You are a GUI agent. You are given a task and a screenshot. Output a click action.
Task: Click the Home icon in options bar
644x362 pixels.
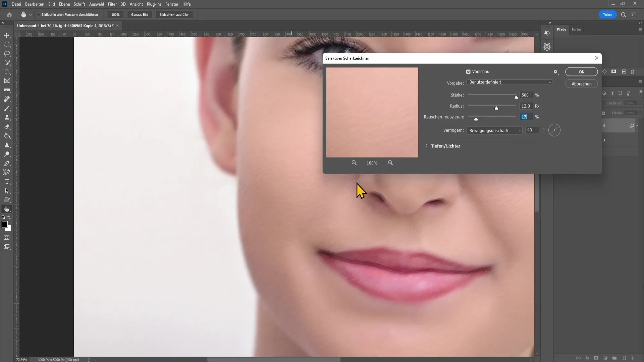(9, 15)
